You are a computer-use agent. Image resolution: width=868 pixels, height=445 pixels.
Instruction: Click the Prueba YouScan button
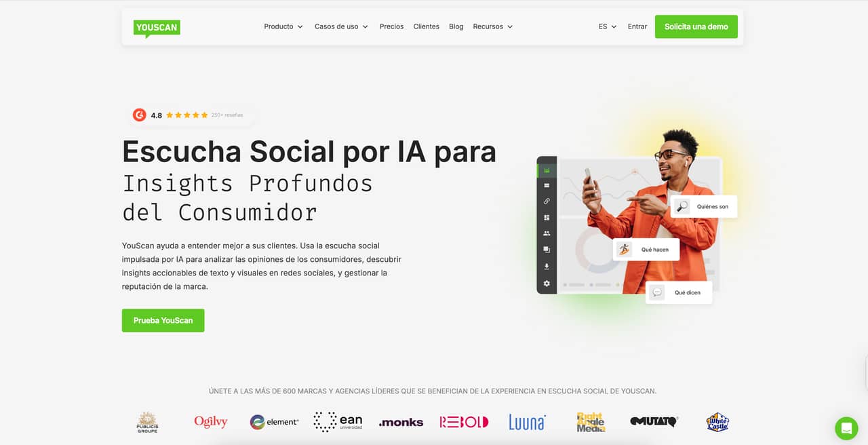coord(163,320)
